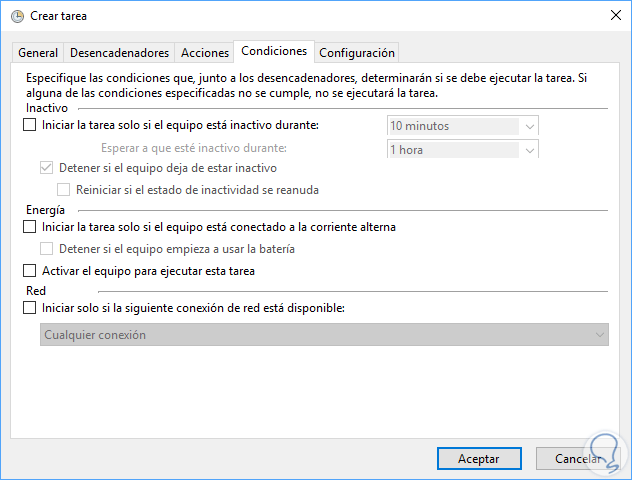Click the 10 minutos text field
Screen dimensions: 632x480
[x=452, y=126]
